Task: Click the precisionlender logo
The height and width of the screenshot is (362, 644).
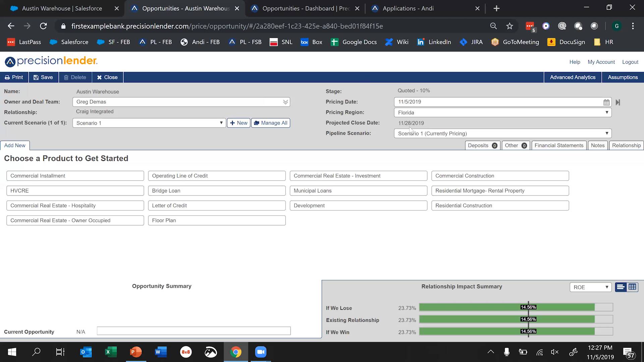Action: pyautogui.click(x=50, y=61)
